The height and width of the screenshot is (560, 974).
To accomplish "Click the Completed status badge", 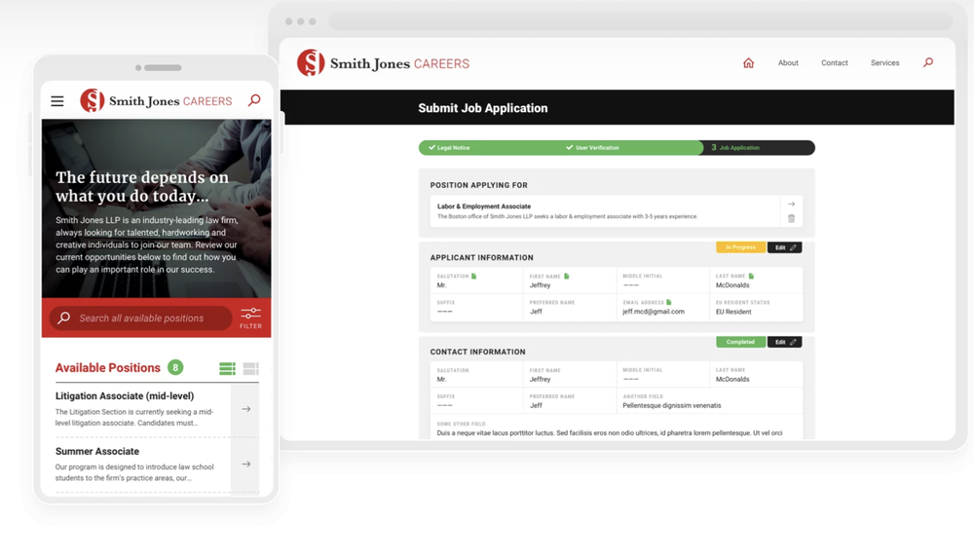I will 740,342.
